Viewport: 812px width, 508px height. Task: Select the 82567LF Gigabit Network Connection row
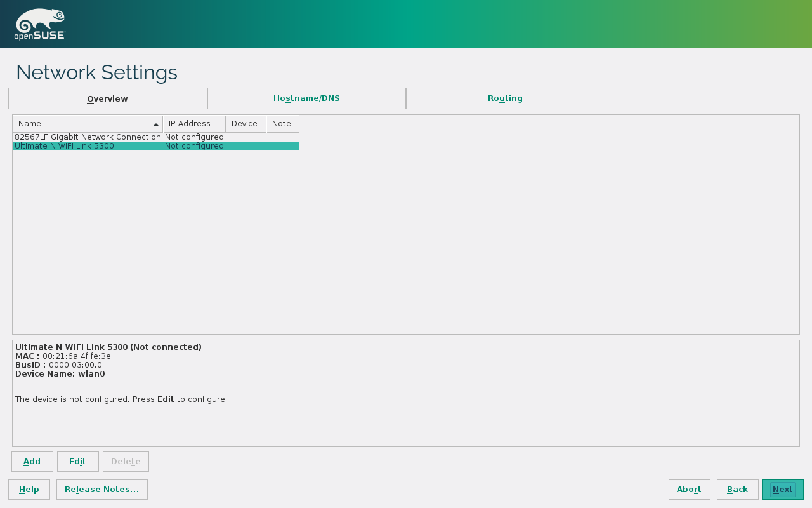(88, 137)
